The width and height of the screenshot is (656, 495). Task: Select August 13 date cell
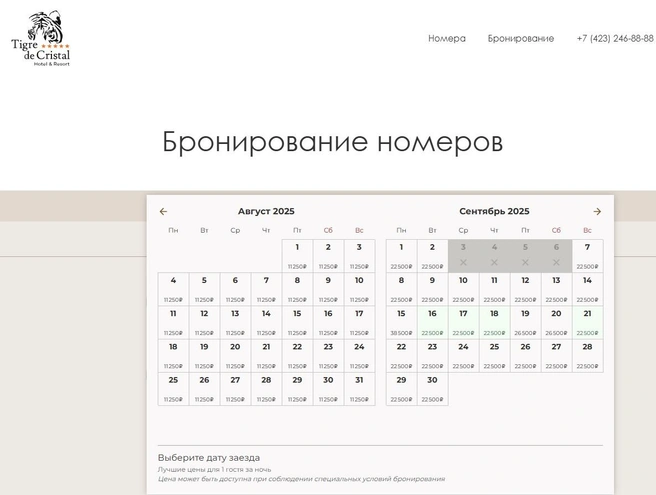(236, 323)
